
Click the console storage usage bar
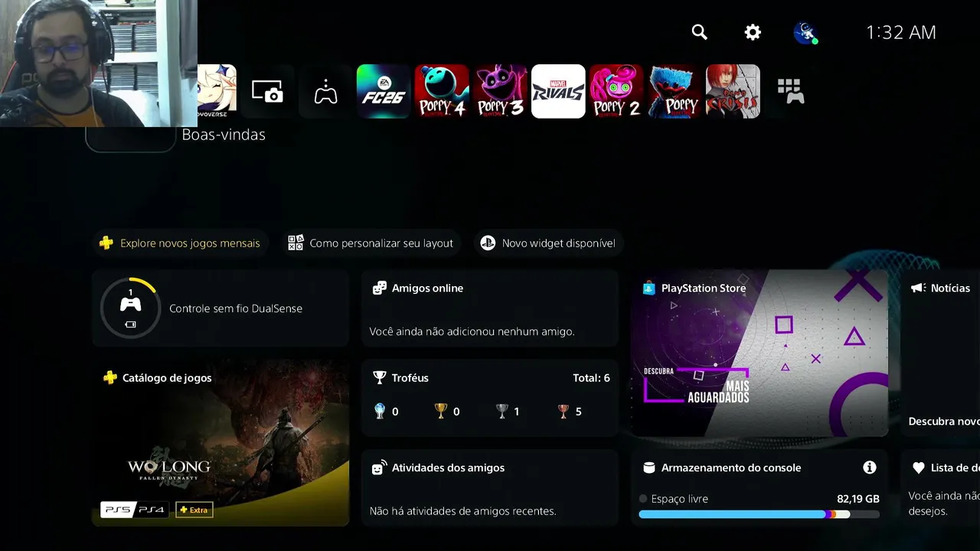[x=759, y=515]
